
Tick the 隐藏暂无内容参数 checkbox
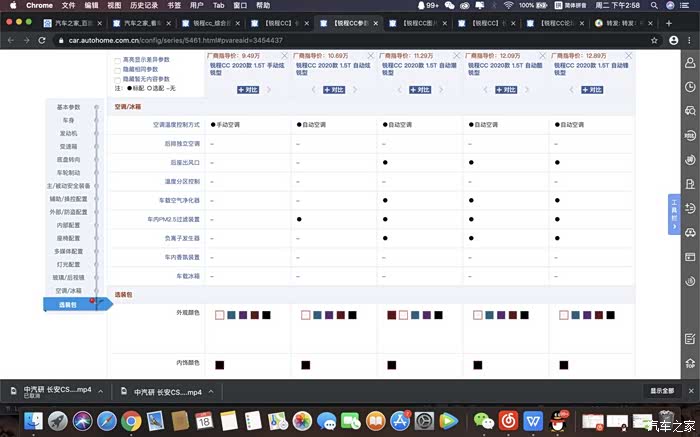coord(118,80)
